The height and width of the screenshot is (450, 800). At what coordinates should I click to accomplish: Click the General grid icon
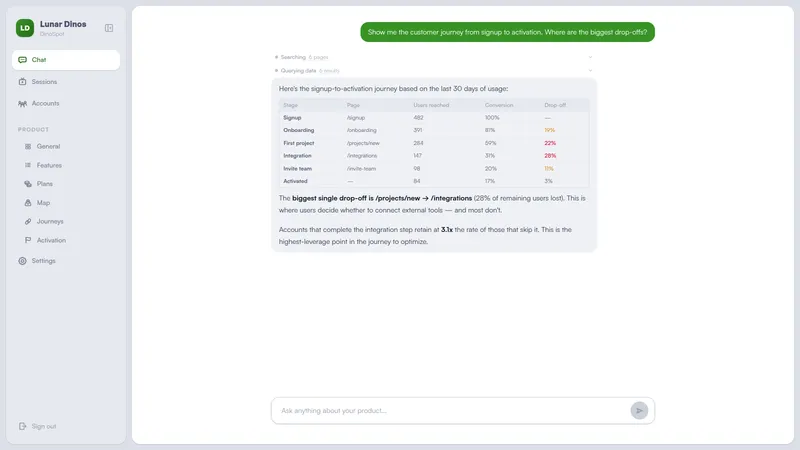point(28,146)
